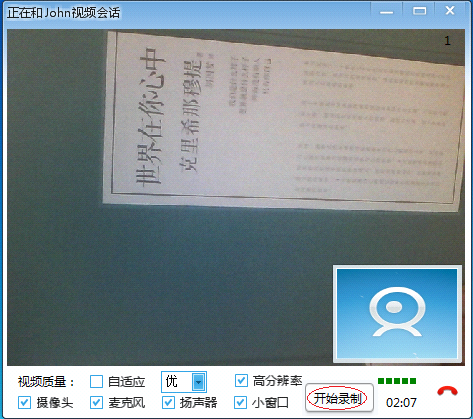Click the 正在和John视频会话 title bar
The height and width of the screenshot is (419, 473).
click(63, 13)
